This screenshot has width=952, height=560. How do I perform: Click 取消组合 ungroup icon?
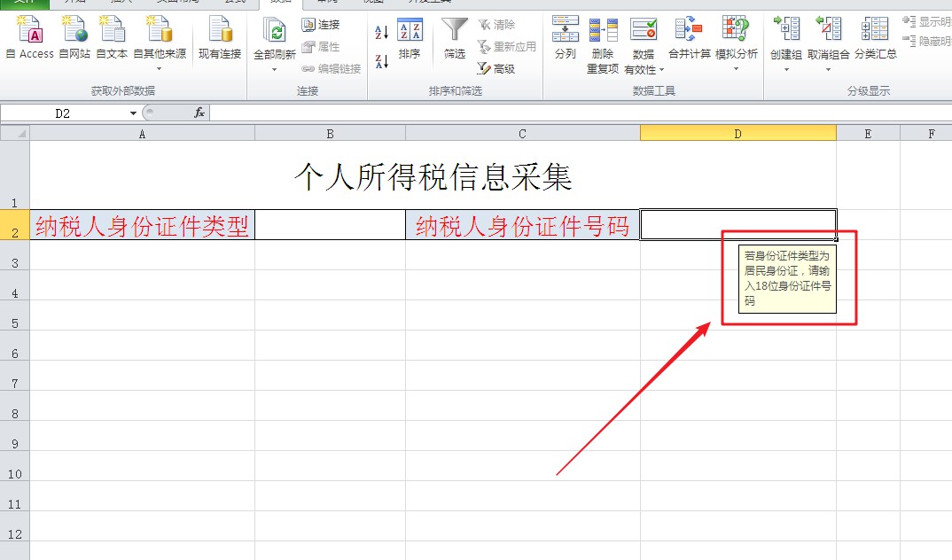pyautogui.click(x=828, y=30)
